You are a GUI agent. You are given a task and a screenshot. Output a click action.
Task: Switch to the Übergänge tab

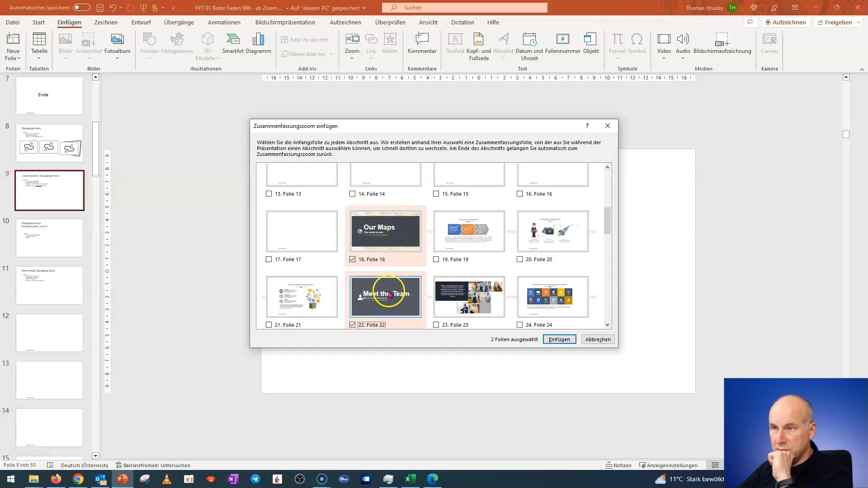179,22
